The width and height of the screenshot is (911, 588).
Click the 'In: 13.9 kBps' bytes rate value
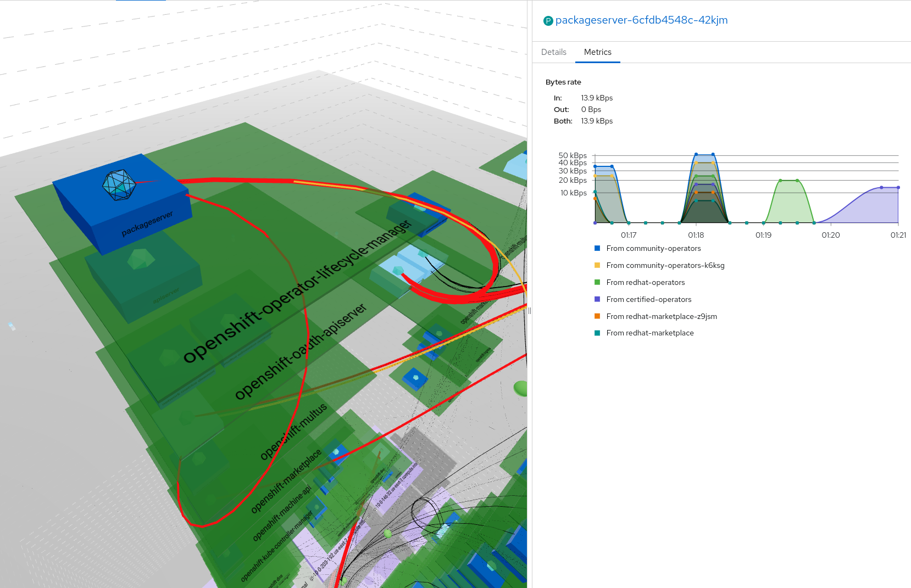[x=597, y=98]
